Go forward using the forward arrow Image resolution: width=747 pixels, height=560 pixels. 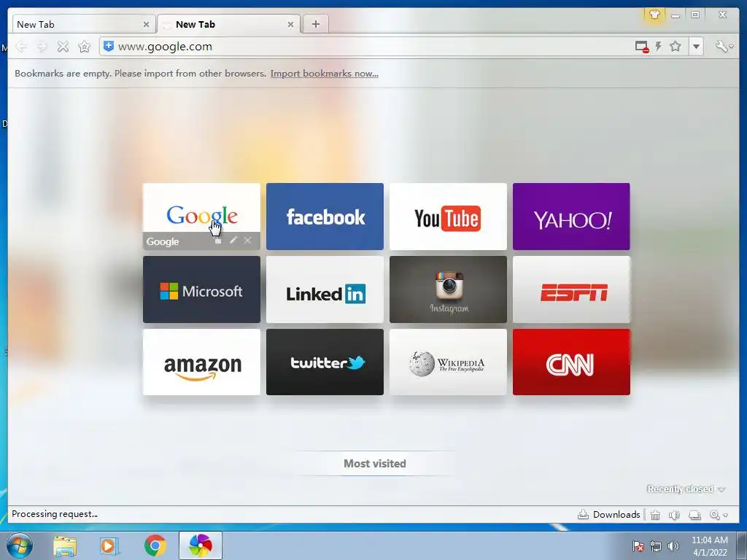click(42, 47)
